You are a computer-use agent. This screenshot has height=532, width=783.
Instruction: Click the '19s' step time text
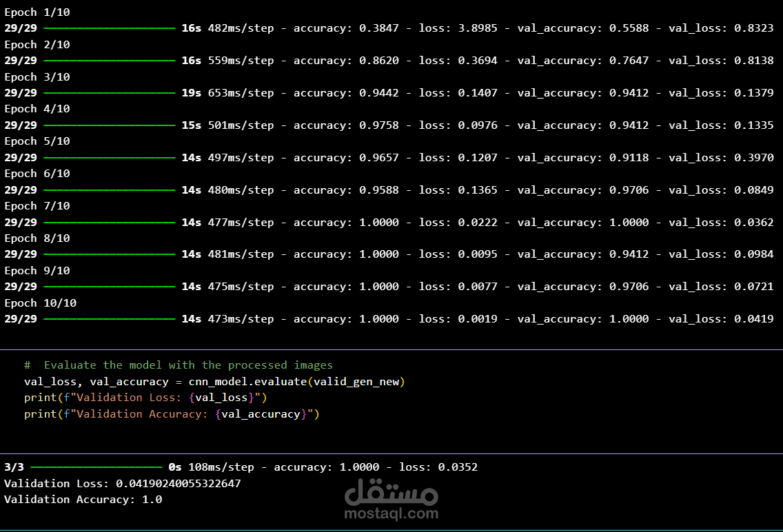191,93
